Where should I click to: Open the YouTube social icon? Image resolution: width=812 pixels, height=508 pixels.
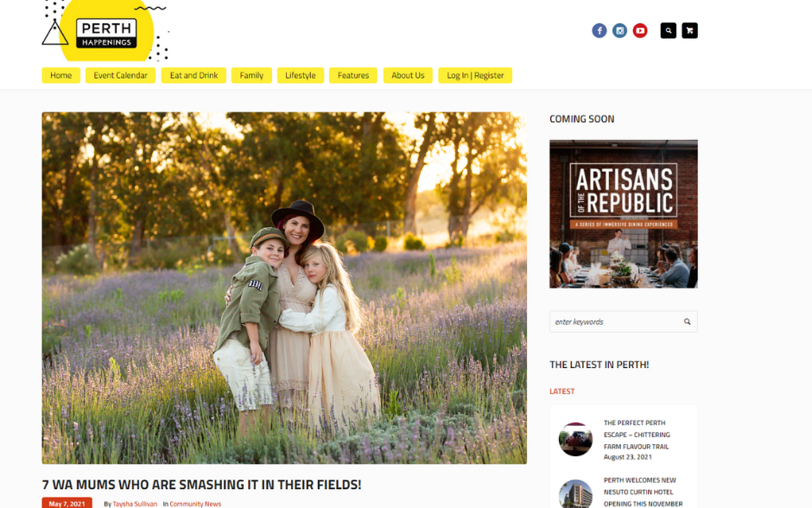(640, 30)
